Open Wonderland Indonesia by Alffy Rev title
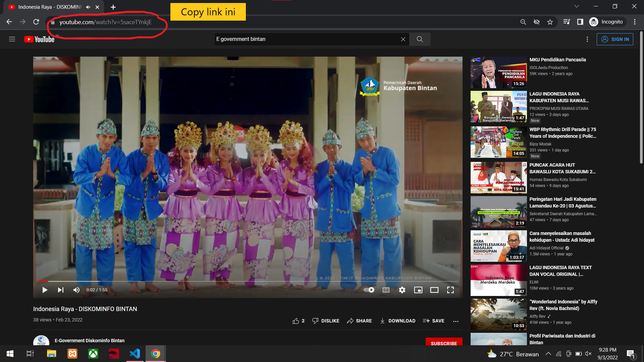The height and width of the screenshot is (362, 644). point(563,305)
